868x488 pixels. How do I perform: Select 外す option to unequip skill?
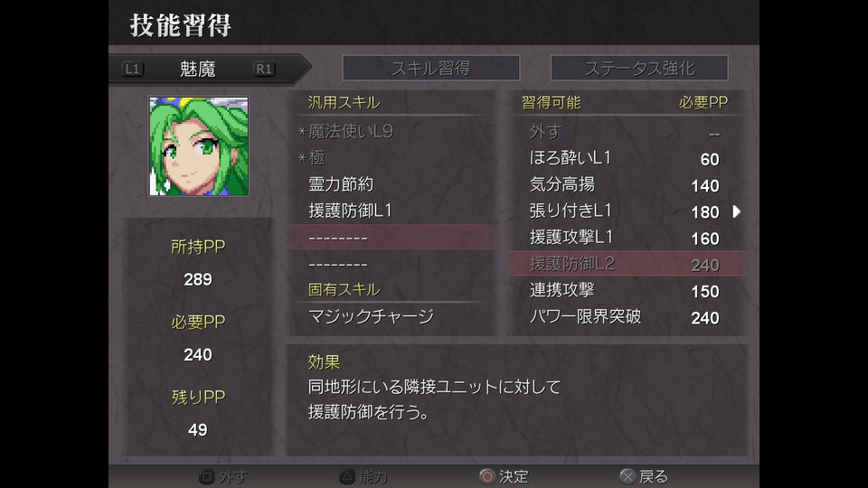627,132
